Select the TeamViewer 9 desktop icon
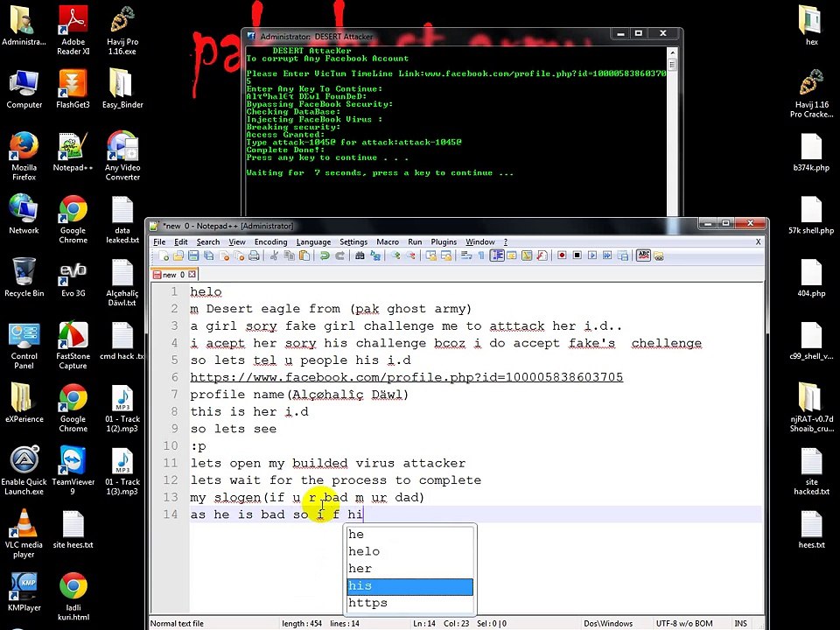The height and width of the screenshot is (630, 840). click(x=73, y=471)
